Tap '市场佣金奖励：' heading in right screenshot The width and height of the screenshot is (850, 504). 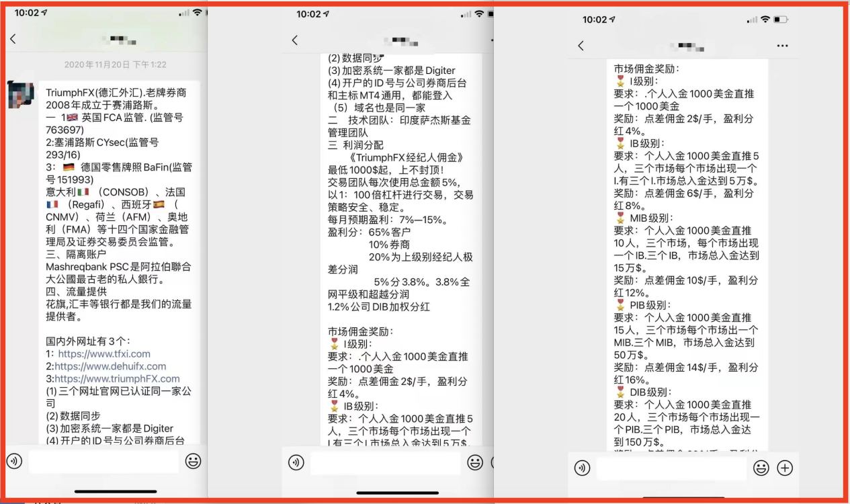646,69
